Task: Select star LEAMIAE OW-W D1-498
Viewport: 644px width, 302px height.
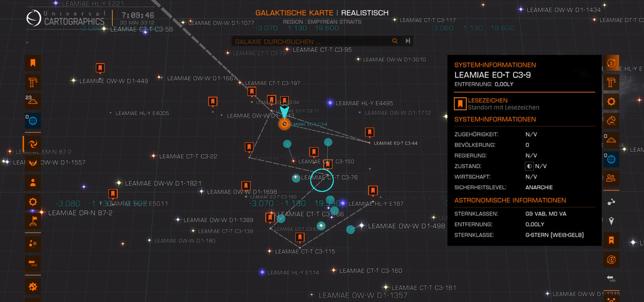Action: pyautogui.click(x=361, y=225)
